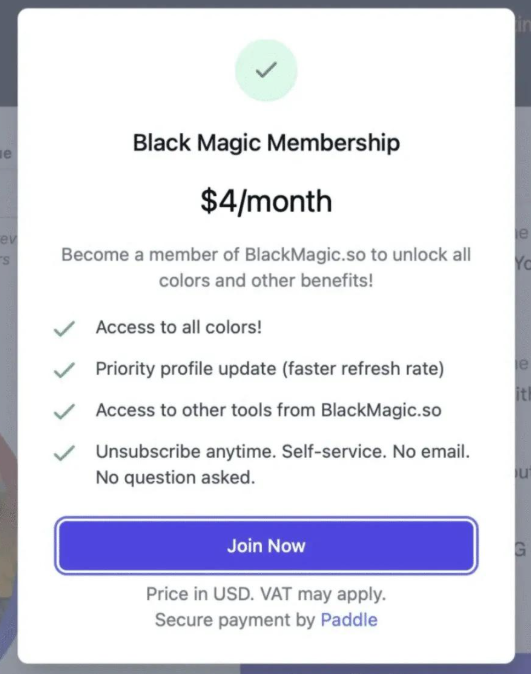Screen dimensions: 531x674
Task: Click Access to other tools from BlackMagic.so
Action: [x=269, y=410]
